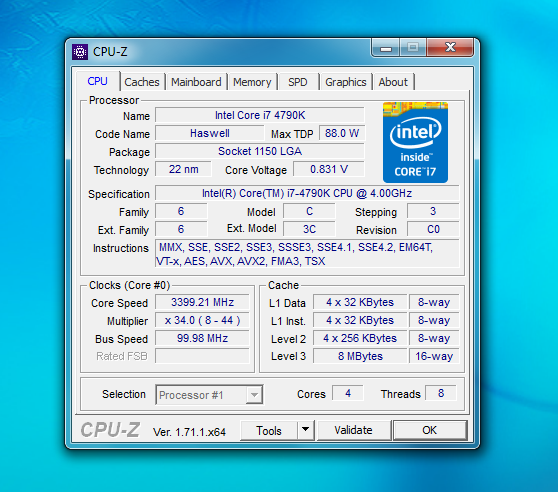Viewport: 558px width, 492px height.
Task: Click the Core Voltage value 0.831 V
Action: 329,169
